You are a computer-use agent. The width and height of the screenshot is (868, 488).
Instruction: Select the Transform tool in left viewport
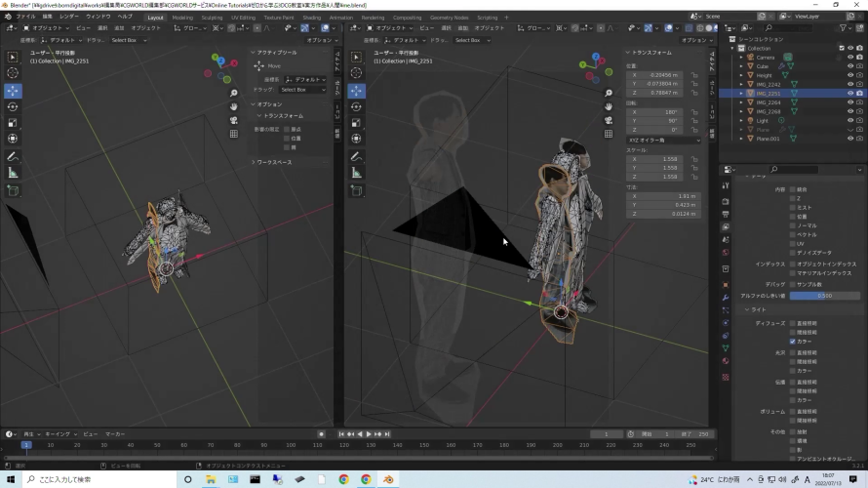[13, 139]
